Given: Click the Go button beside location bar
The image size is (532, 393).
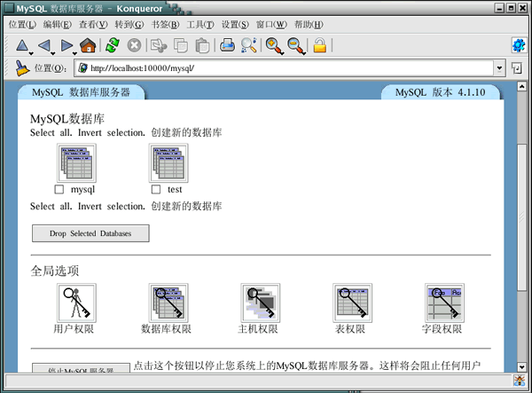Looking at the screenshot, I should click(x=517, y=68).
